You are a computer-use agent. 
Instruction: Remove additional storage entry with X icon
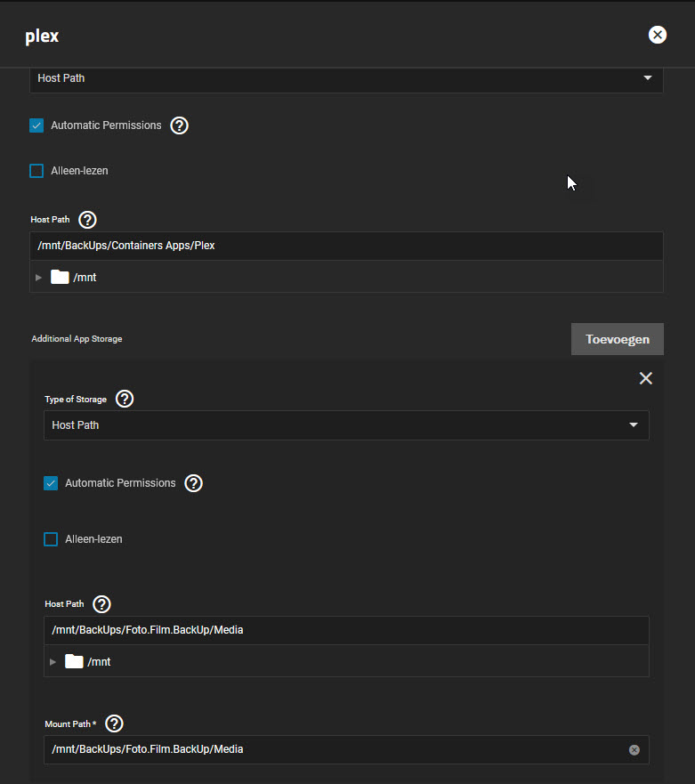click(646, 378)
